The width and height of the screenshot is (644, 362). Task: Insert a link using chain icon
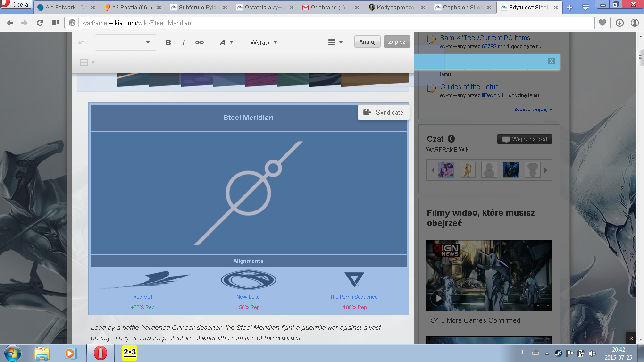200,42
